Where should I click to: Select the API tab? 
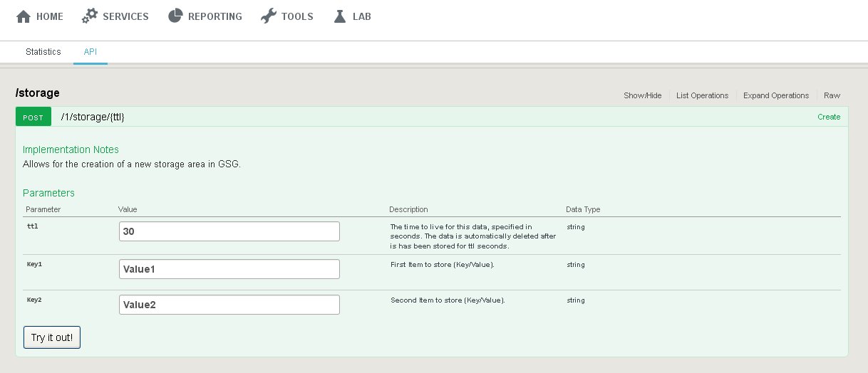click(x=91, y=52)
